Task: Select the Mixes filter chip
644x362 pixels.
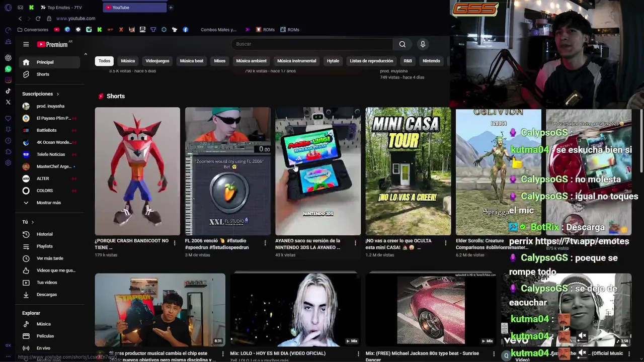Action: click(x=220, y=61)
